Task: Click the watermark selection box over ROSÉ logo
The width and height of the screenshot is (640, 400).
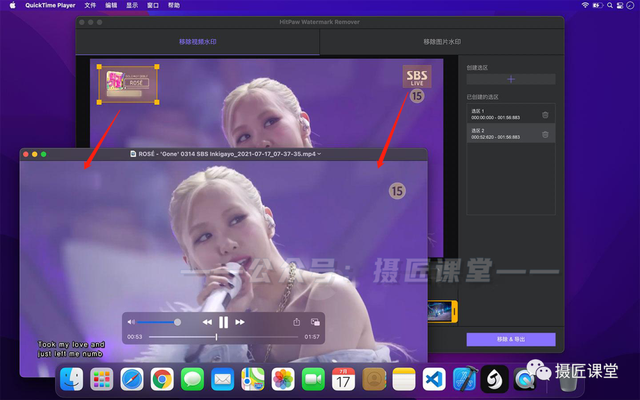Action: (x=128, y=84)
